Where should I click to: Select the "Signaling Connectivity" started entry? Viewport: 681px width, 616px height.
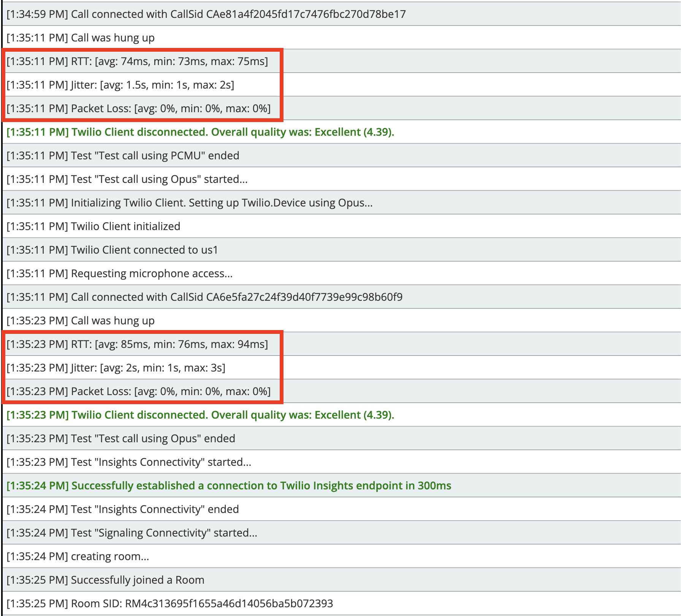(x=132, y=533)
